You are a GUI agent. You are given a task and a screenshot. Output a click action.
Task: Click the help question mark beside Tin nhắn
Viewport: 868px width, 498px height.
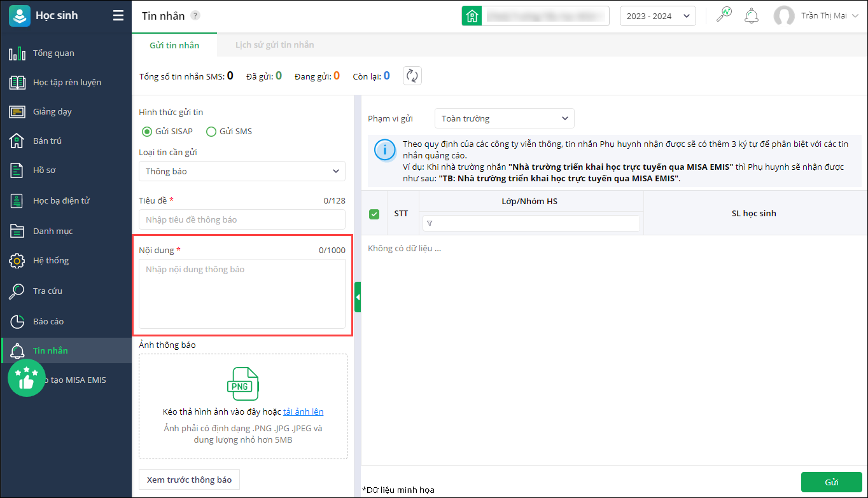(195, 16)
